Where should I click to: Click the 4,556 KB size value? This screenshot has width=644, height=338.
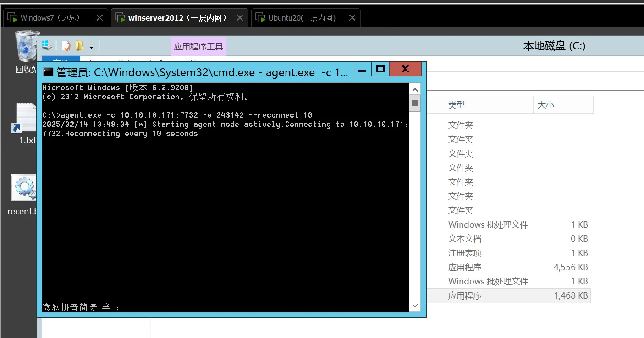[571, 267]
